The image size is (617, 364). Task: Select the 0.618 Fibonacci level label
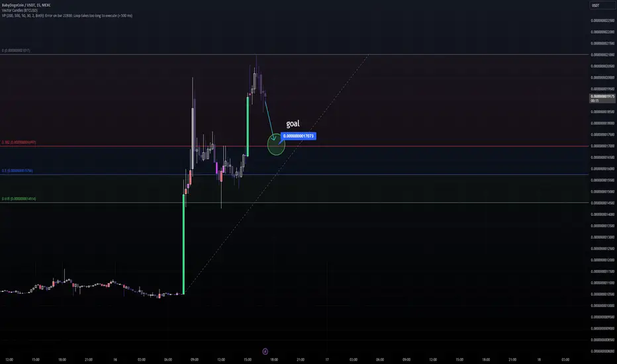(x=19, y=199)
